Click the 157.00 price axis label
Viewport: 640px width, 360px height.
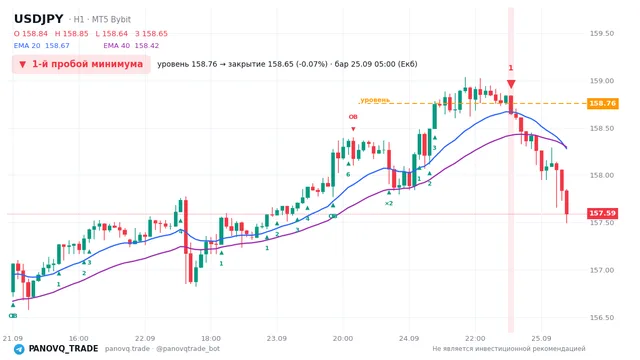pos(602,270)
